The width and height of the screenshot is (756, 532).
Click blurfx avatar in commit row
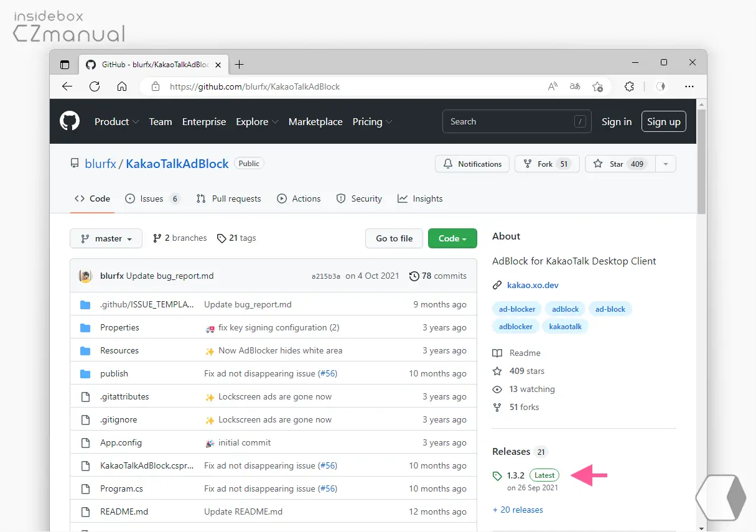point(85,276)
